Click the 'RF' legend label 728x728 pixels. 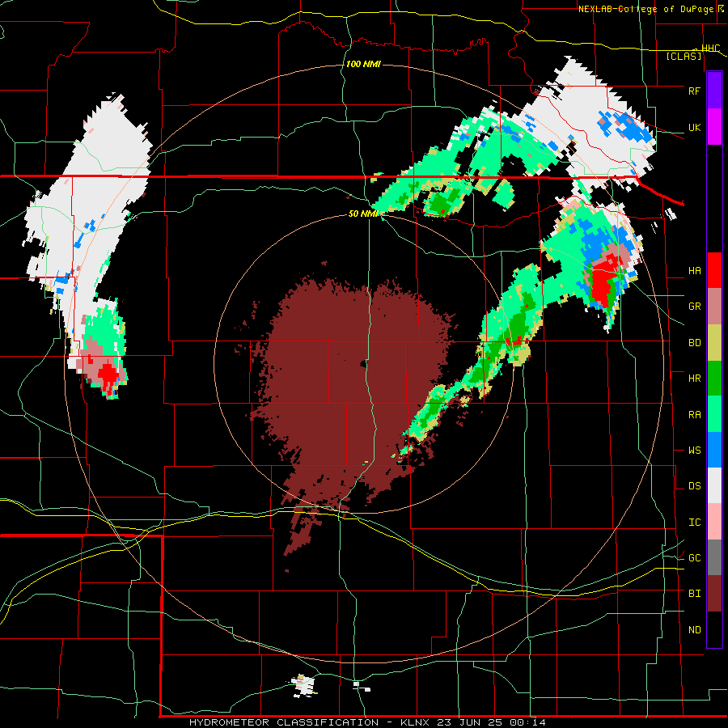click(694, 91)
